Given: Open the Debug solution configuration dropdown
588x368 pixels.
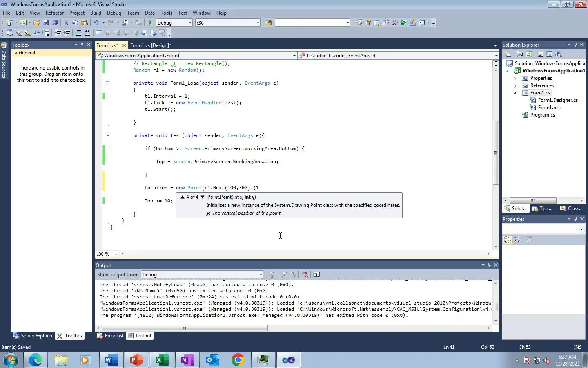Looking at the screenshot, I should pos(190,23).
